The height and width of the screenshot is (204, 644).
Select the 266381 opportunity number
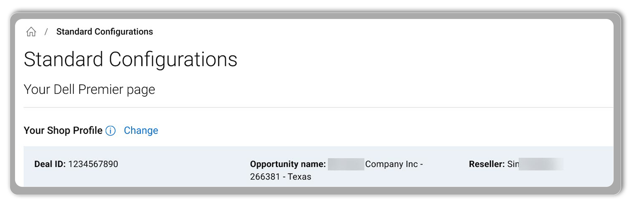tap(265, 177)
